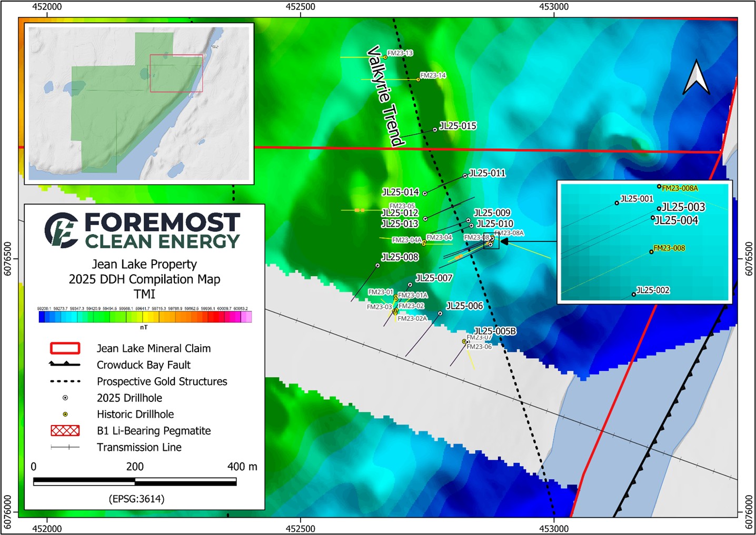756x535 pixels.
Task: Click the Transmission Line legend symbol
Action: click(x=65, y=447)
